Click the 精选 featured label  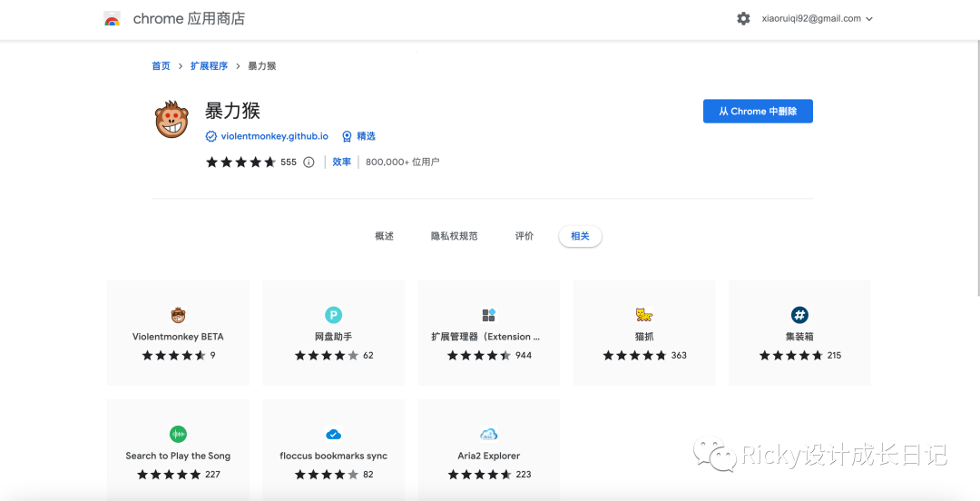point(366,136)
